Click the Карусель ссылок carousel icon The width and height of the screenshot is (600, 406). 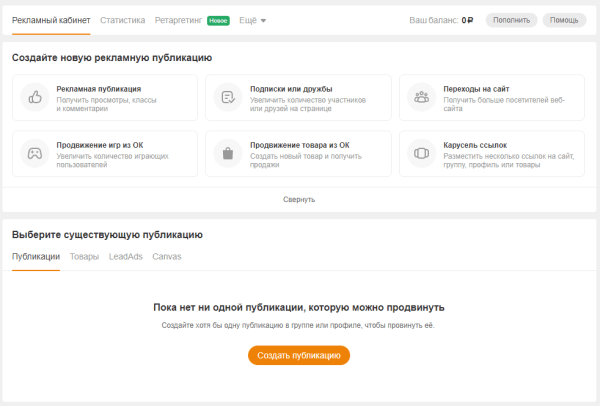pos(422,154)
